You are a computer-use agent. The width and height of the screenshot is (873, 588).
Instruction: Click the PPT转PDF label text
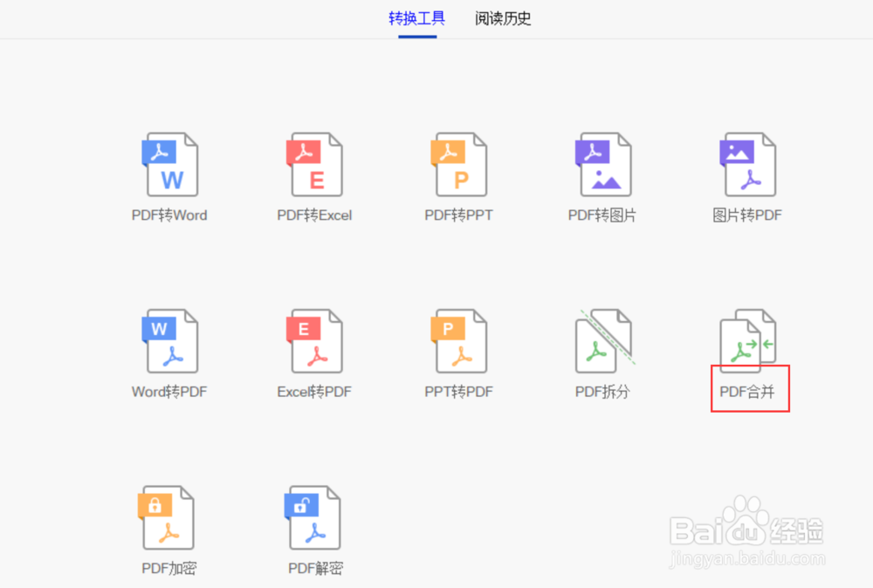click(x=459, y=392)
